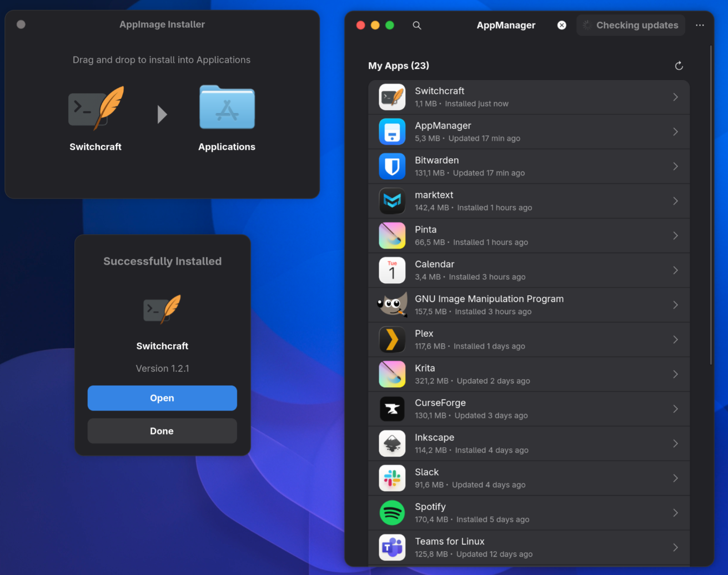Screen dimensions: 728x575
Task: Open Krita details via chevron
Action: [x=675, y=374]
